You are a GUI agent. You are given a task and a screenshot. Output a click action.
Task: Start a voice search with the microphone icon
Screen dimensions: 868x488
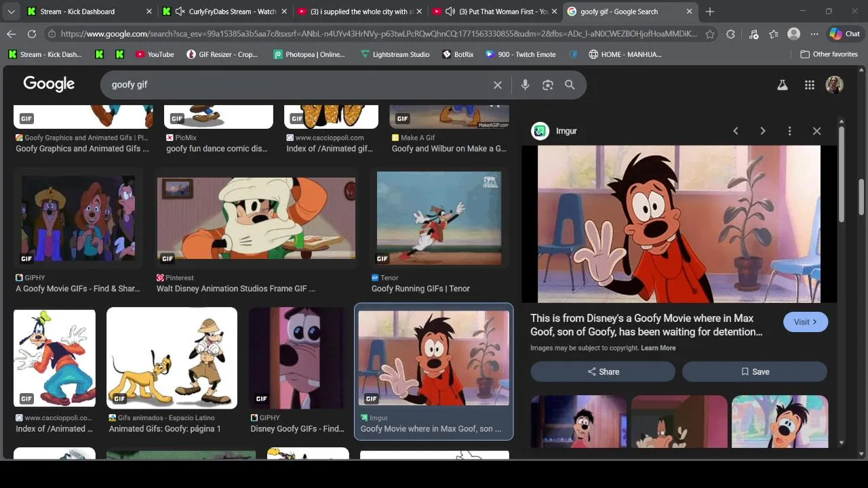tap(525, 85)
